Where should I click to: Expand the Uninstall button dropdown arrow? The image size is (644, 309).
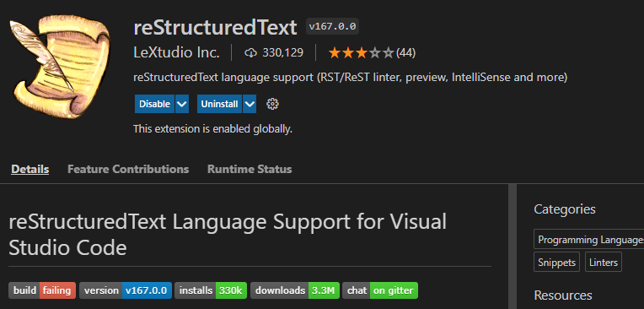coord(250,104)
